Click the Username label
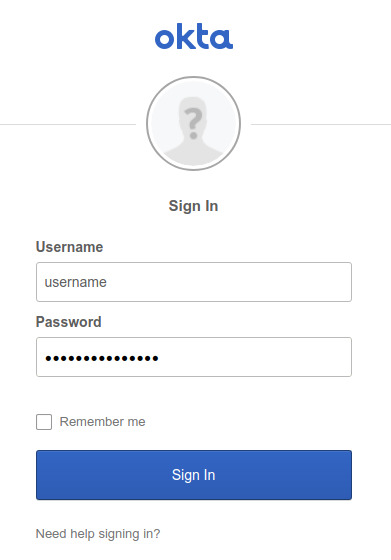Image resolution: width=391 pixels, height=560 pixels. [69, 247]
